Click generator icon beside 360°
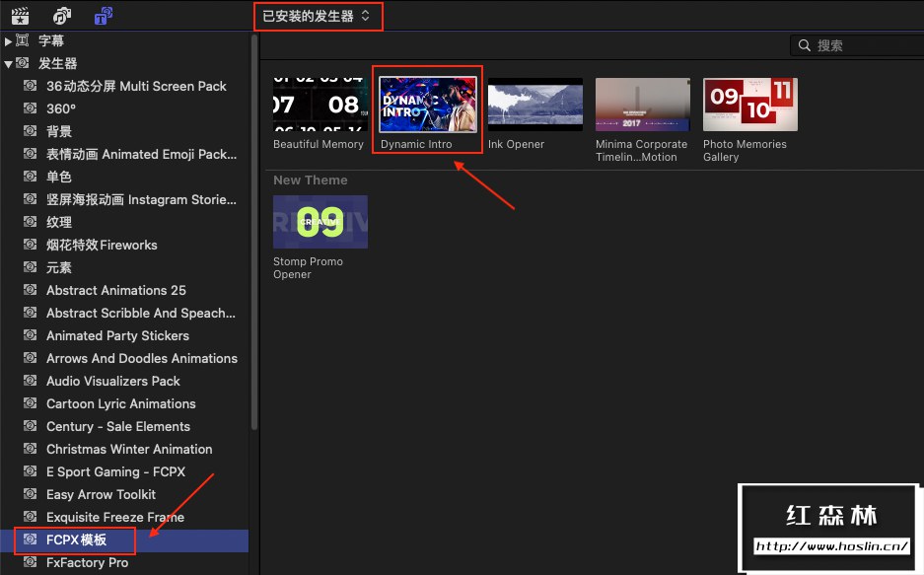The height and width of the screenshot is (575, 924). [30, 108]
